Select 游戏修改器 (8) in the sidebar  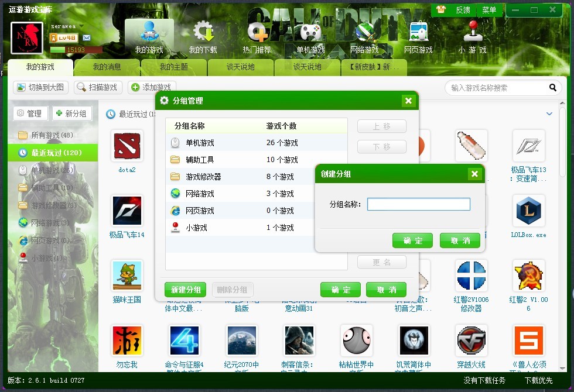53,205
